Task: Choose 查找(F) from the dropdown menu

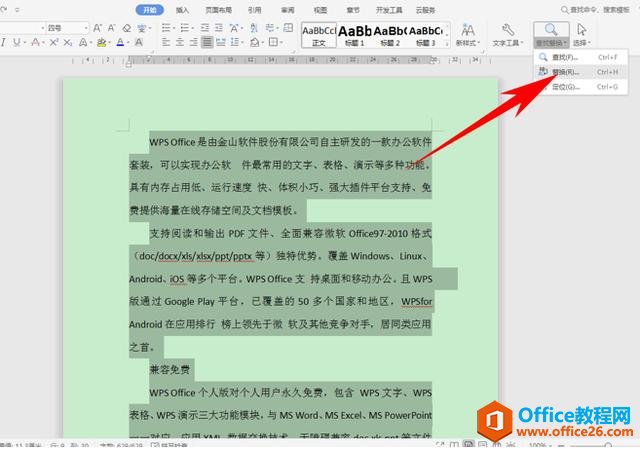Action: point(580,57)
